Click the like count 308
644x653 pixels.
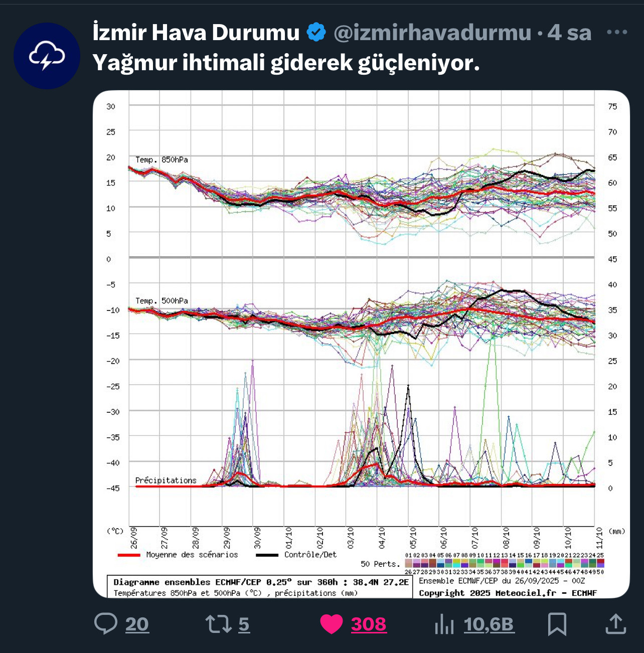369,624
